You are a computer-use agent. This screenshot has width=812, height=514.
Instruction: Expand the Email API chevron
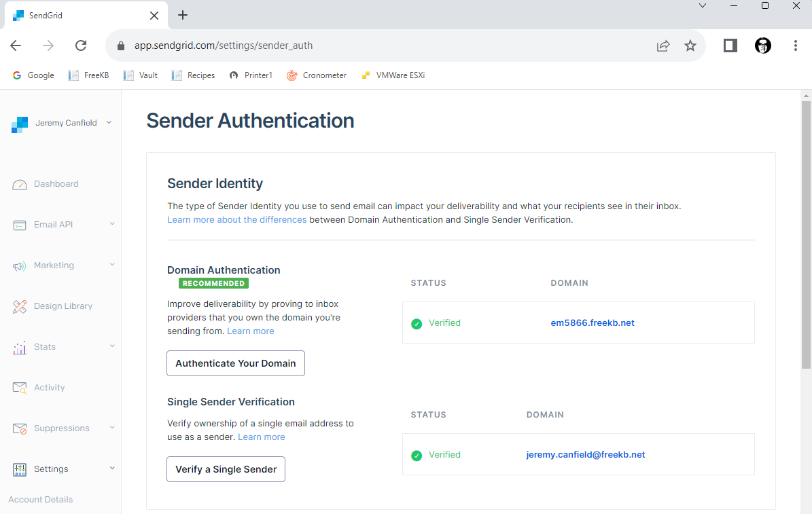pos(112,223)
